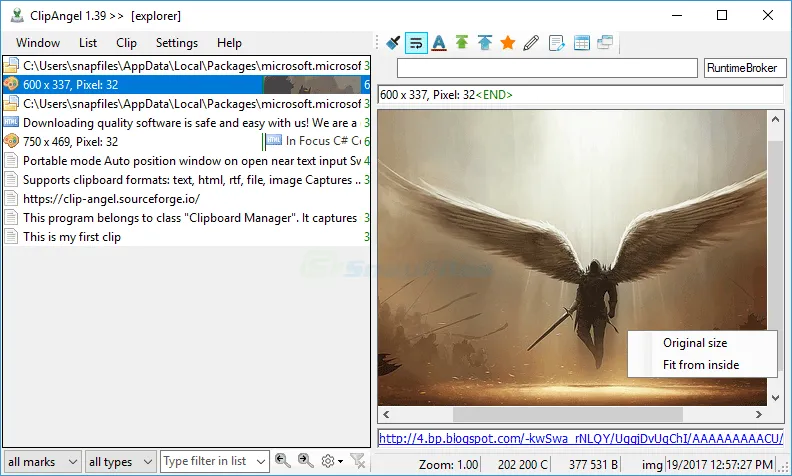Screen dimensions: 792x476
Task: Select the This is my first clip entry
Action: (187, 236)
